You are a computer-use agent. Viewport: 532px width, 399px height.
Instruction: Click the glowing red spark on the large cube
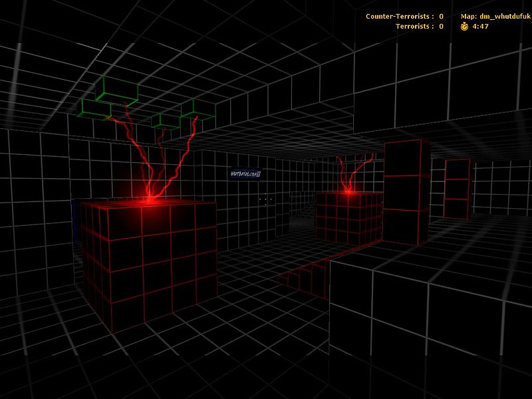(x=150, y=198)
